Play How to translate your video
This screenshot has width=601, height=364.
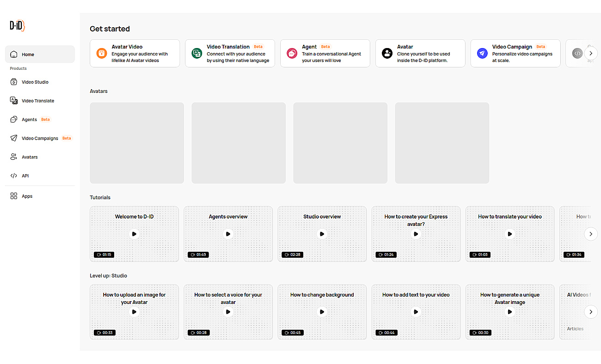510,234
